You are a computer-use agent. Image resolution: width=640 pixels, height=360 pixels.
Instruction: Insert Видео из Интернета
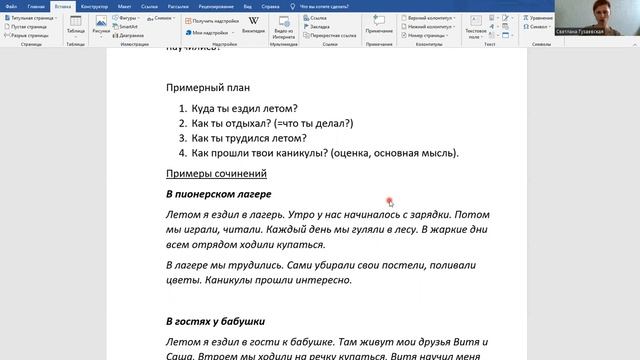click(x=284, y=27)
